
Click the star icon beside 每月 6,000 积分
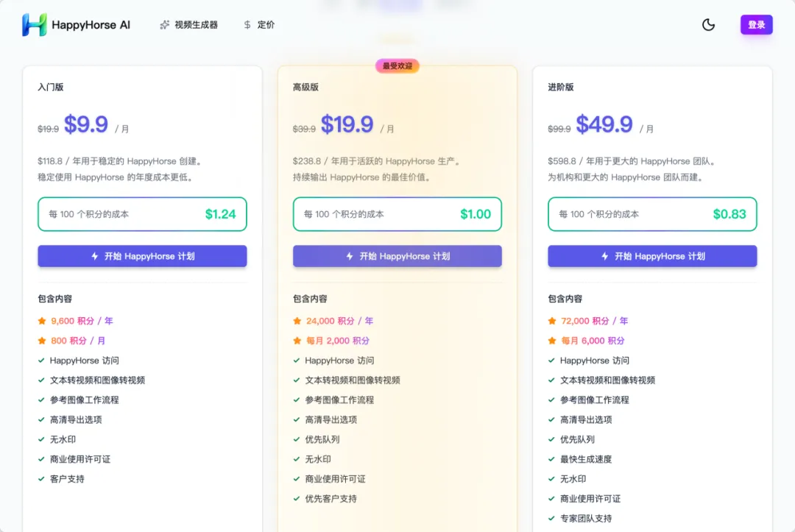pyautogui.click(x=552, y=341)
